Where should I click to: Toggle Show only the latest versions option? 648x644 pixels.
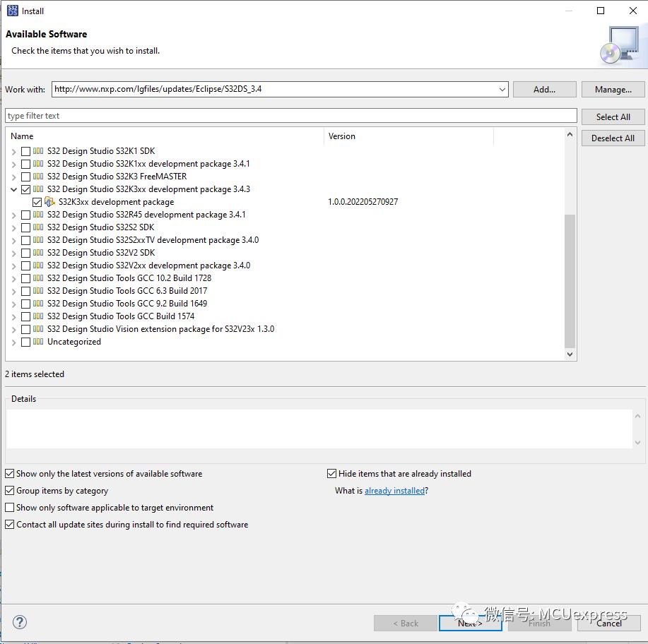(x=9, y=473)
